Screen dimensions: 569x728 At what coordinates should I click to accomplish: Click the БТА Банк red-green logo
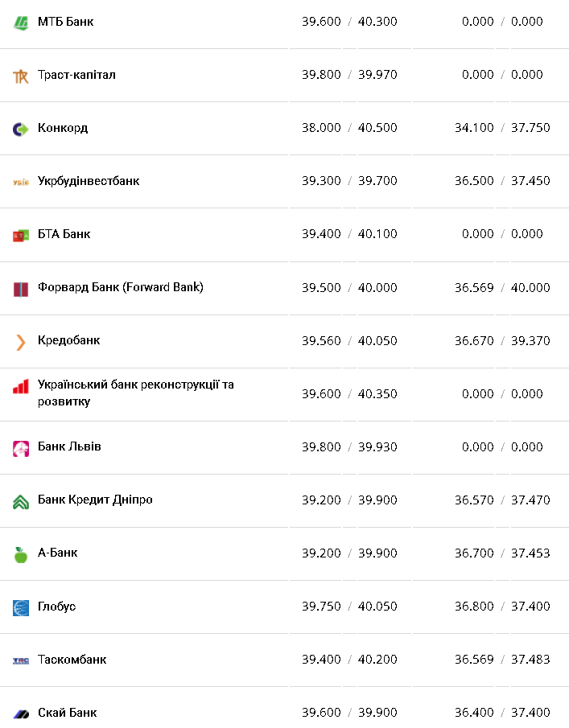[21, 236]
